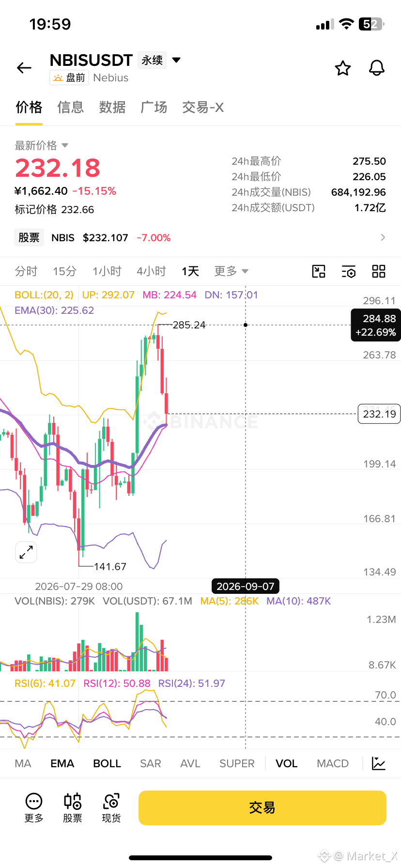This screenshot has width=401, height=868.
Task: Tap the 更多 three-dots icon at bottom
Action: tap(34, 807)
